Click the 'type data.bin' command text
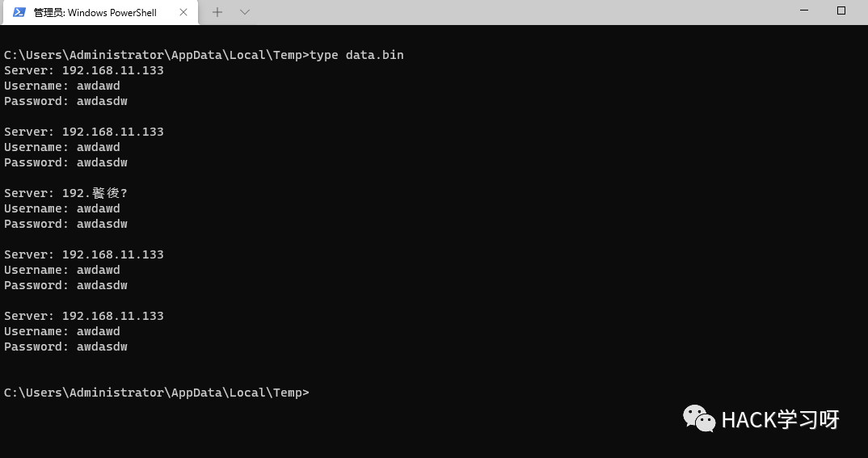This screenshot has width=868, height=458. [356, 55]
